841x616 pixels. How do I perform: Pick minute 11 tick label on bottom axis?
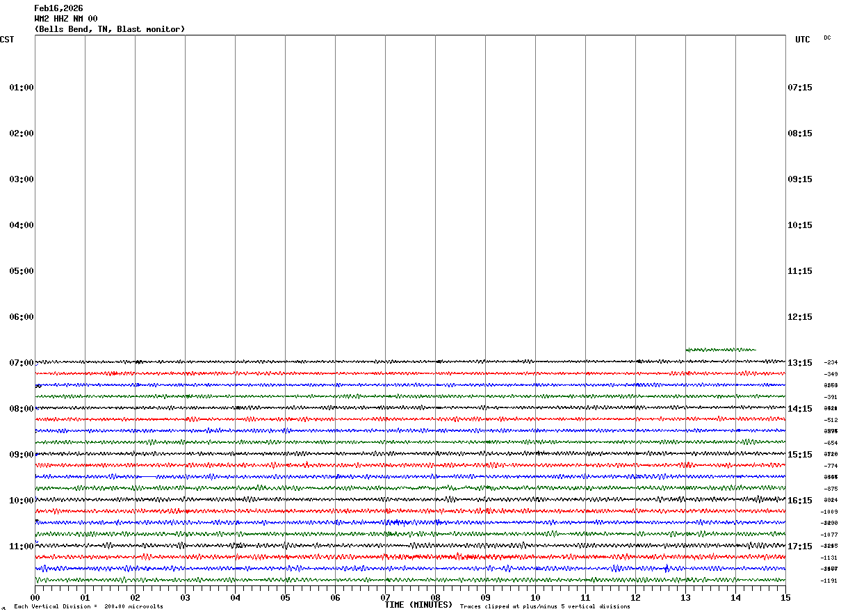tap(585, 598)
